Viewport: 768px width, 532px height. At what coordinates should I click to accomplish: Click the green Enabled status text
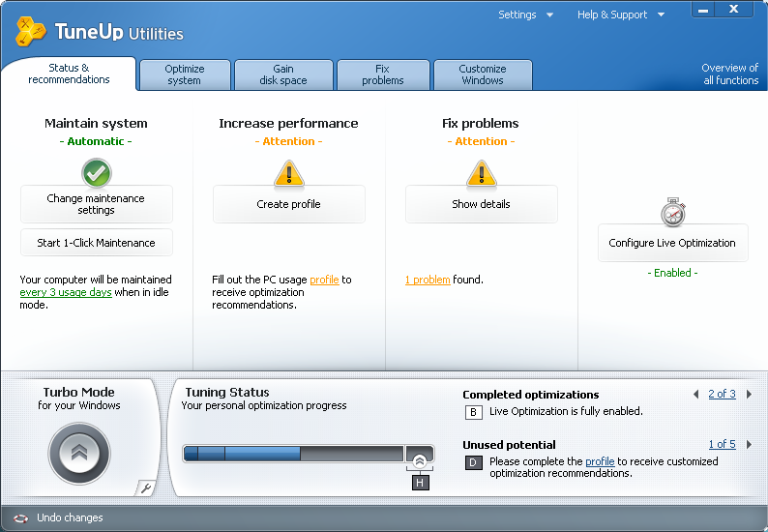(x=672, y=273)
